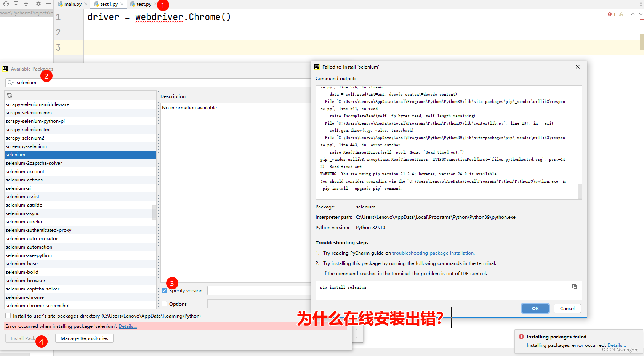Screen dimensions: 644x356
Task: Select the selenium-aurelia package
Action: [80, 221]
